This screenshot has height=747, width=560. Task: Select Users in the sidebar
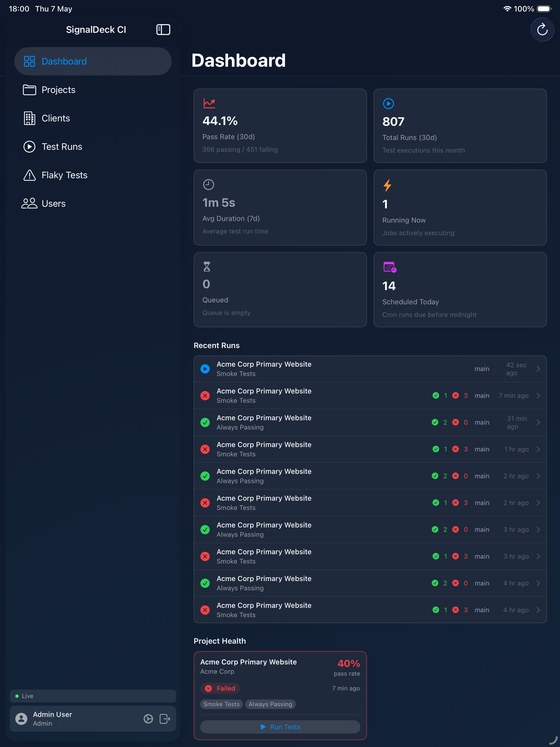(x=93, y=203)
